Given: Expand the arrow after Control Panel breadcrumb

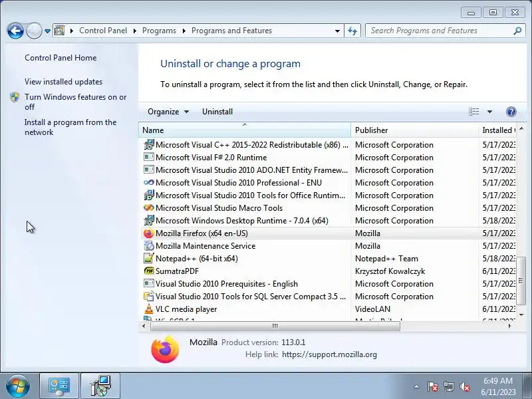Looking at the screenshot, I should 135,31.
